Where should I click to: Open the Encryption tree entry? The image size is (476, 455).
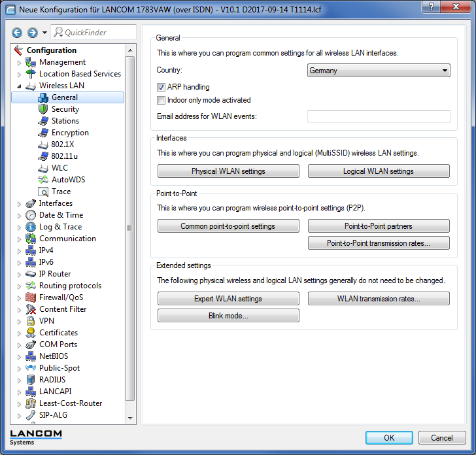(x=70, y=133)
